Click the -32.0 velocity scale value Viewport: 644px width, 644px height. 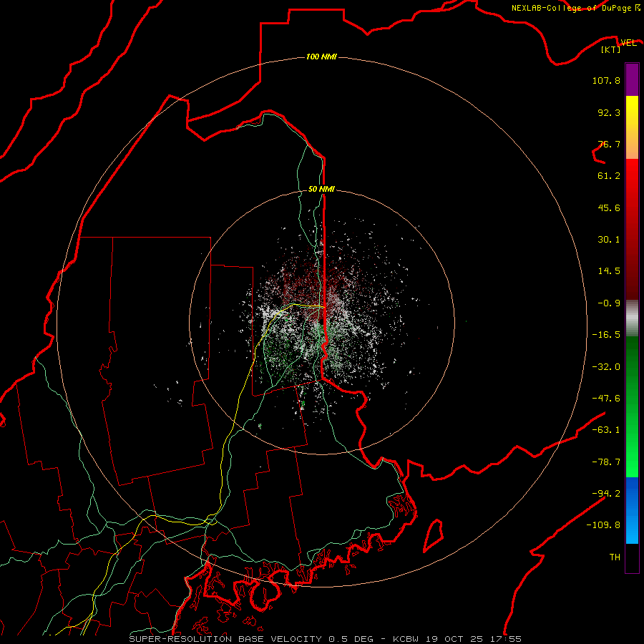coord(606,367)
